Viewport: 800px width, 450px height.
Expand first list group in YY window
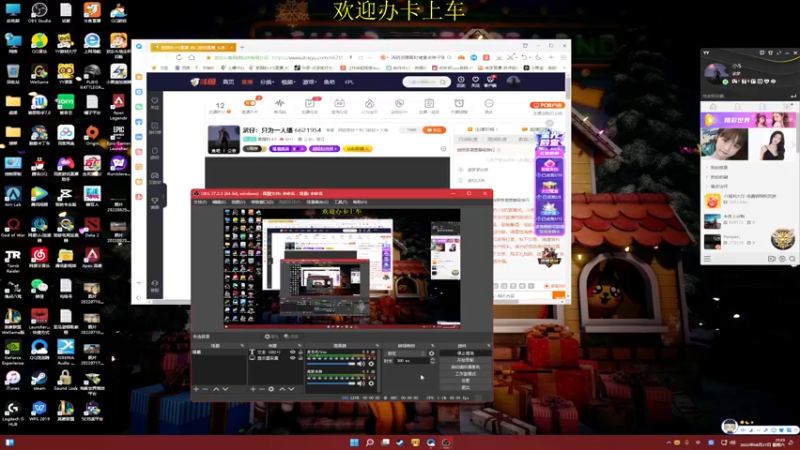(707, 167)
